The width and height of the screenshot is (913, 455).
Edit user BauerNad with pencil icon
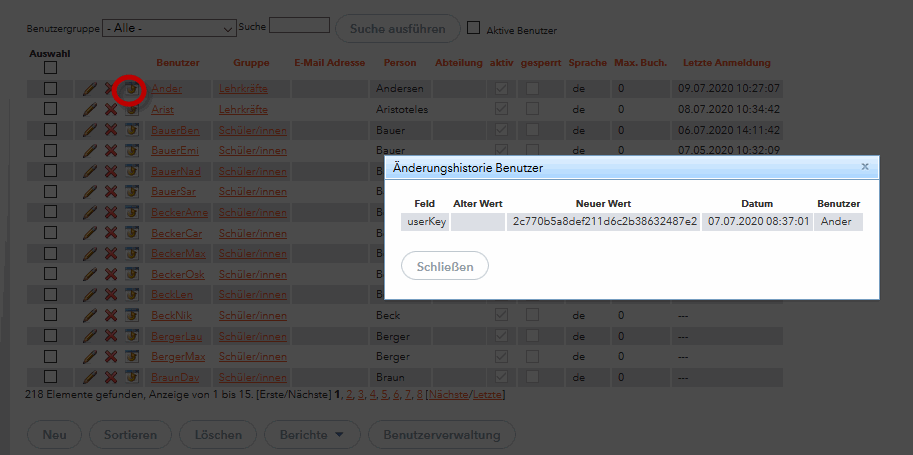tap(89, 171)
